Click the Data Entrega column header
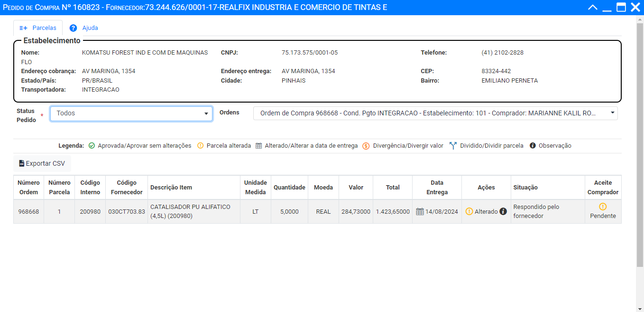644x312 pixels. pos(437,188)
